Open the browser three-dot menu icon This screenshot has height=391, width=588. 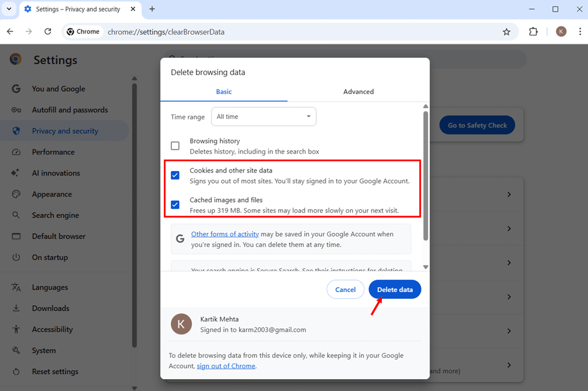(x=580, y=31)
